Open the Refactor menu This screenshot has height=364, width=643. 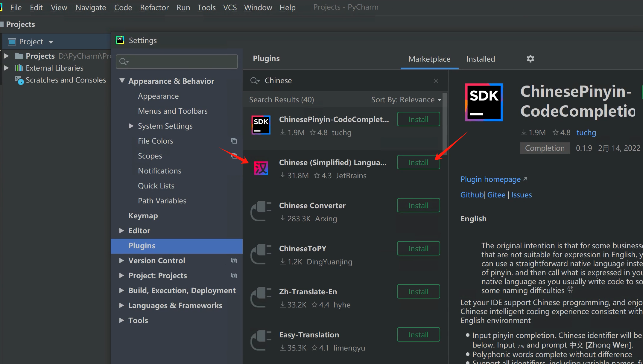tap(154, 7)
